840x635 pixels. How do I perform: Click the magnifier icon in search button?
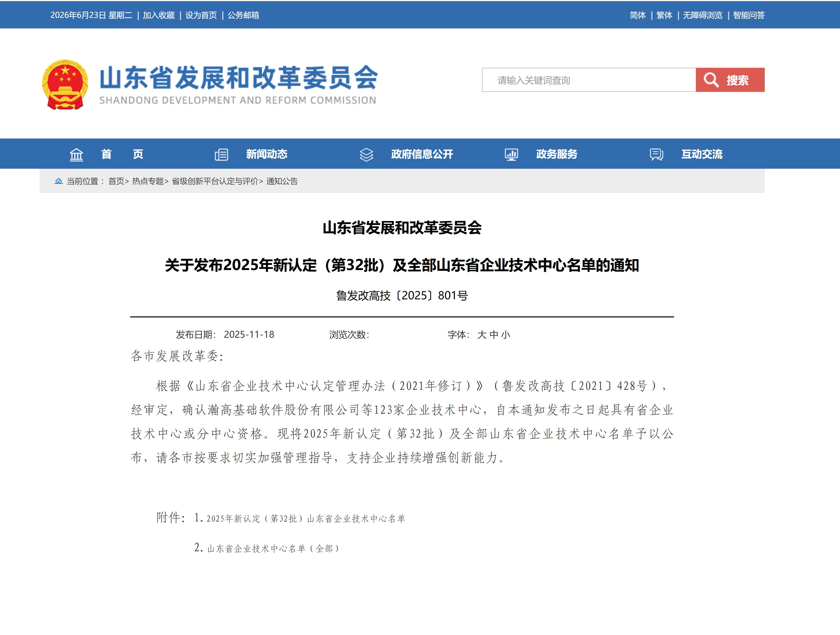pos(711,80)
